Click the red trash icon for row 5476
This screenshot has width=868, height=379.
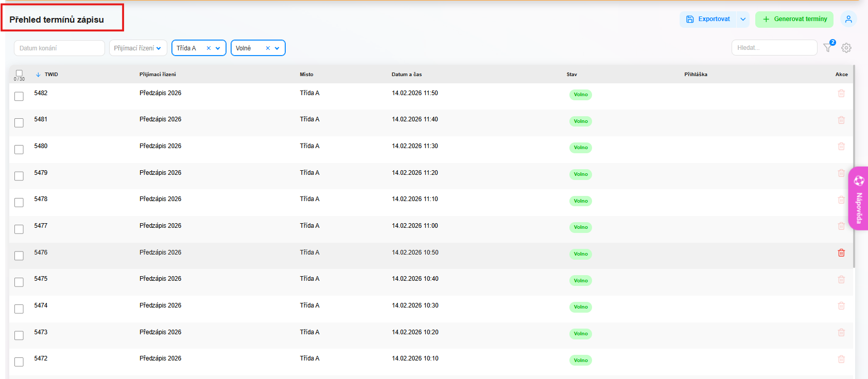[x=841, y=252]
